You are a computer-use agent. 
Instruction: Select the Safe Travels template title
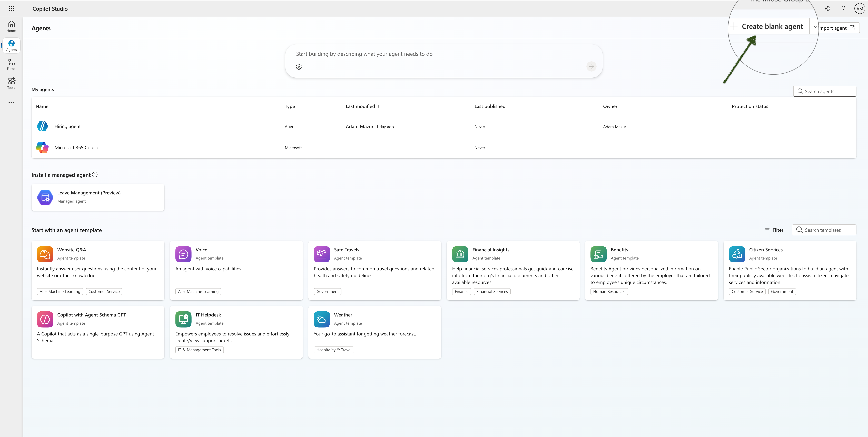coord(346,250)
